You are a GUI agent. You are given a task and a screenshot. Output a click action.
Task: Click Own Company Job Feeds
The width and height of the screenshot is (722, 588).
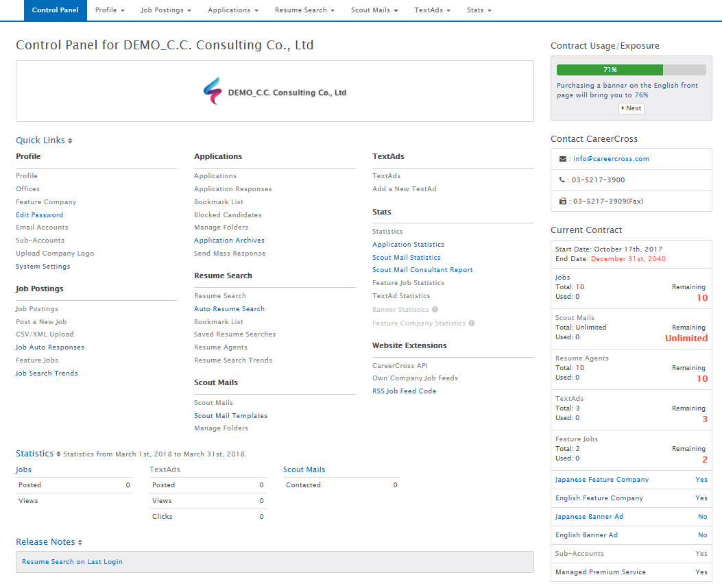[x=415, y=378]
